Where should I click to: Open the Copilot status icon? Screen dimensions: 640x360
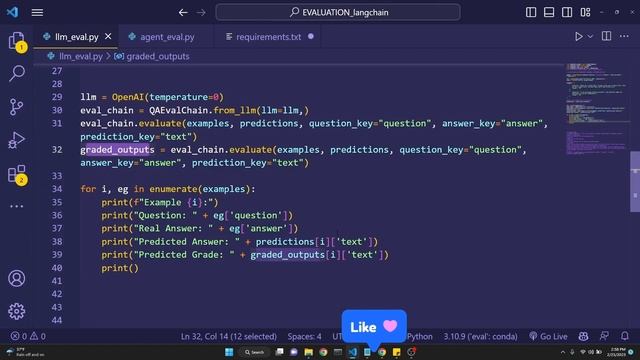pos(583,336)
